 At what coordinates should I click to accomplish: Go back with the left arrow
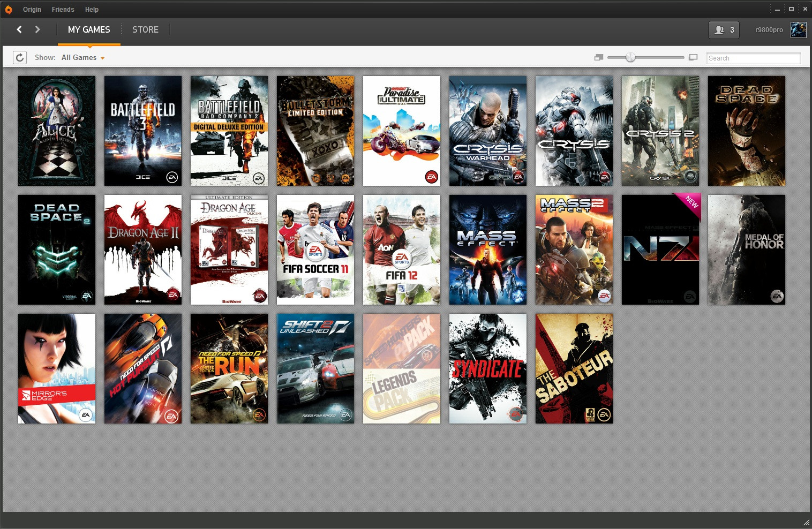pos(19,29)
